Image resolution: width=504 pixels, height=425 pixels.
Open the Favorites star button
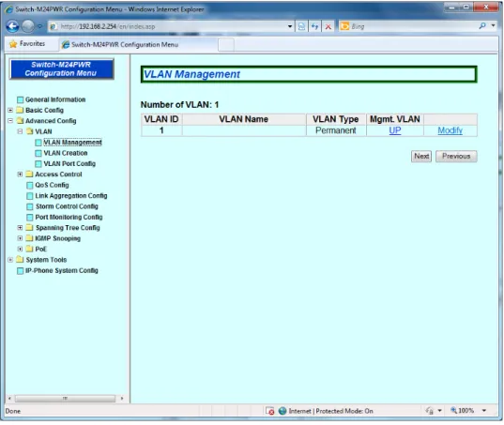(x=27, y=44)
